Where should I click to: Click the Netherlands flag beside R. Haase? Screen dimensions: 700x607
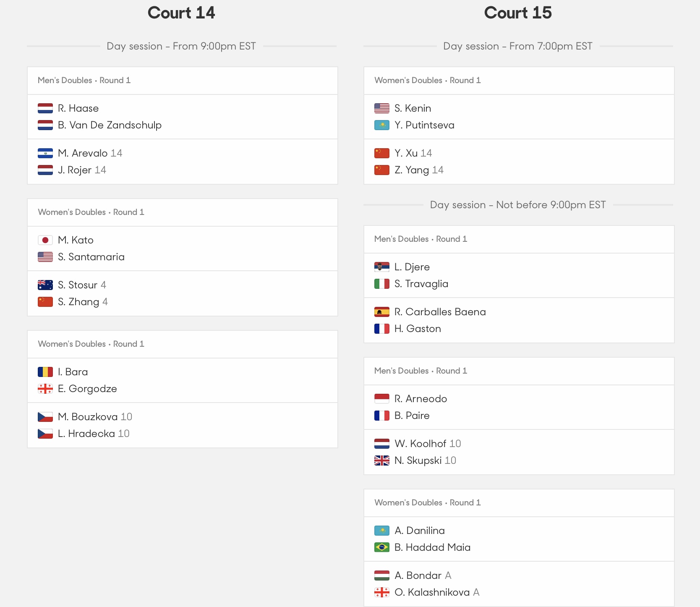pyautogui.click(x=45, y=108)
